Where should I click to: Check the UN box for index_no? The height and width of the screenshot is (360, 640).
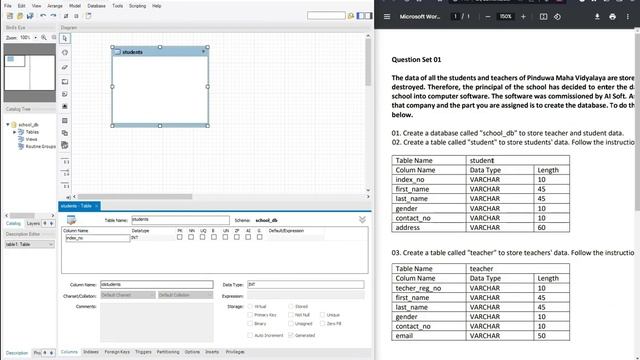[225, 237]
